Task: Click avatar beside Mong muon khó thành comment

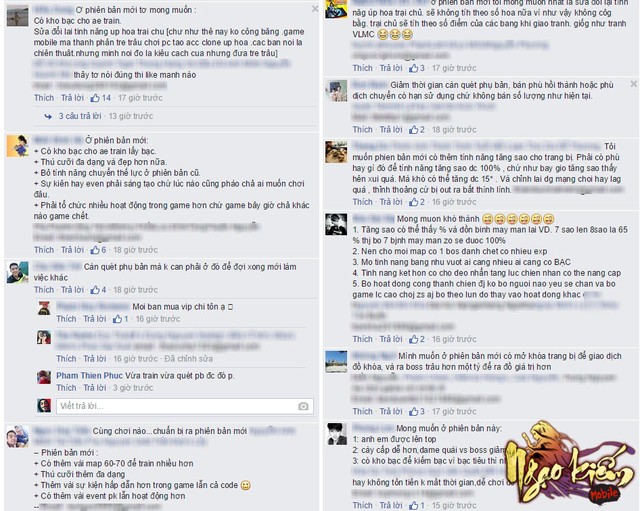Action: [336, 224]
